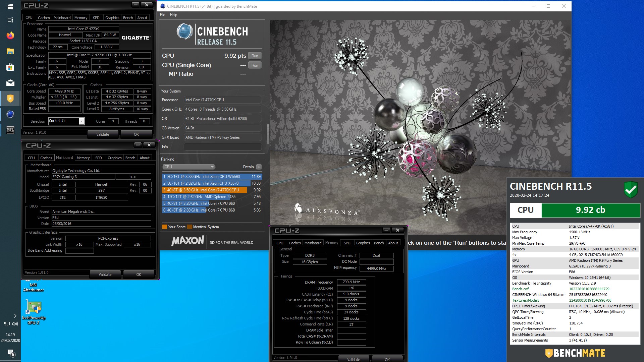Click Validate in the Mainboard CPU-Z window

point(105,275)
